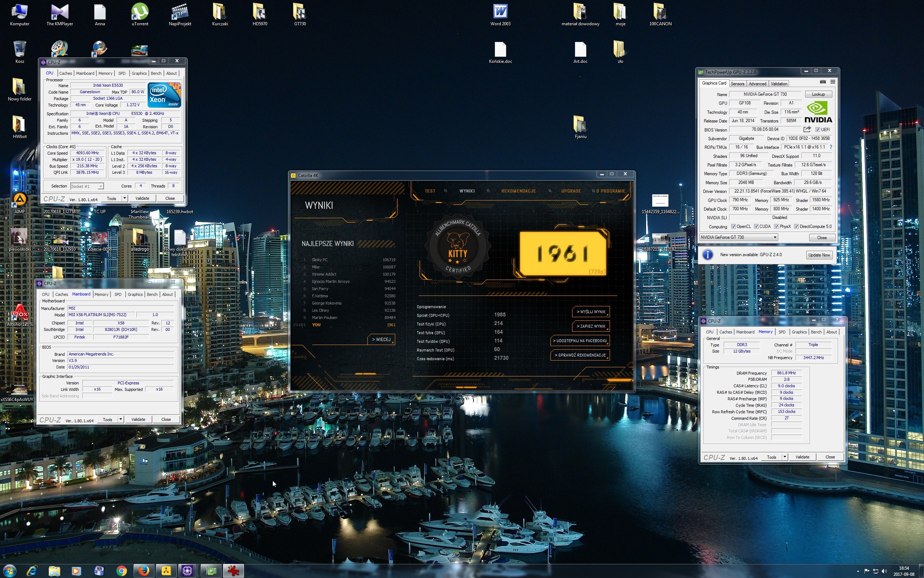
Task: Open SPD tab in Mainboard CPU-Z window
Action: (x=118, y=294)
